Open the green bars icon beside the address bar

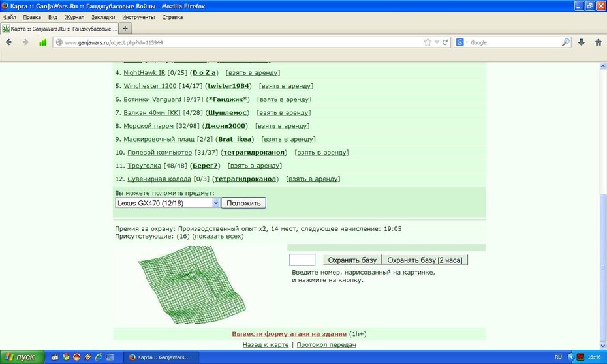tap(43, 42)
